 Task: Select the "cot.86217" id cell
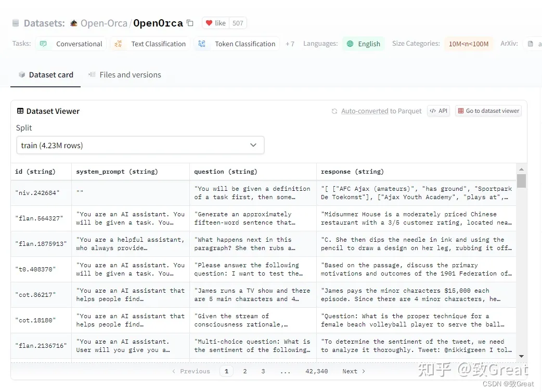coord(41,295)
